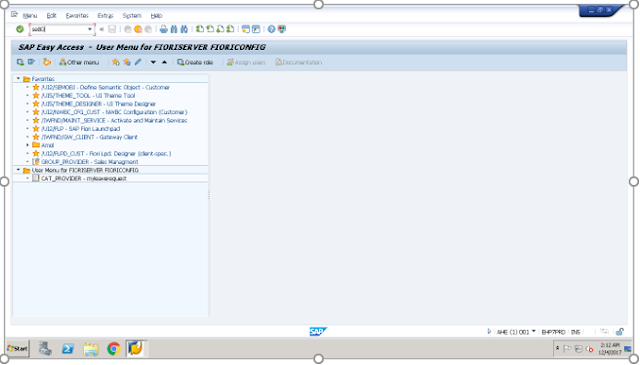
Task: Click the Find Next binoculars icon
Action: point(184,29)
